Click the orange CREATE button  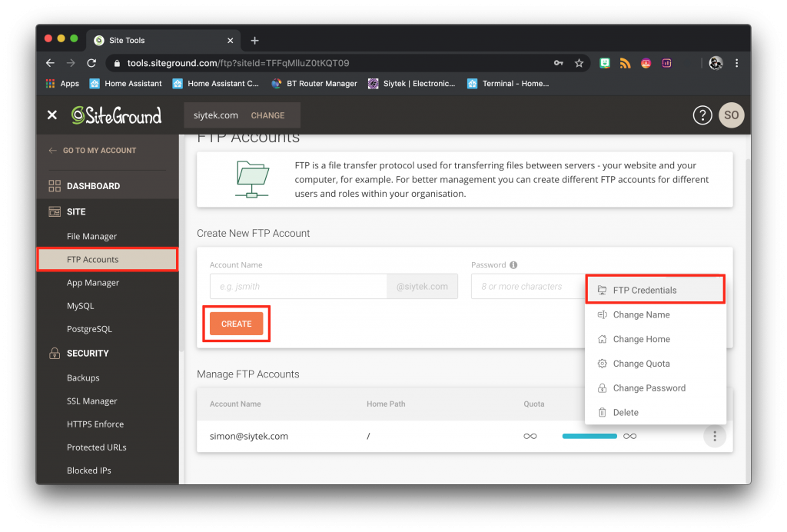click(237, 324)
